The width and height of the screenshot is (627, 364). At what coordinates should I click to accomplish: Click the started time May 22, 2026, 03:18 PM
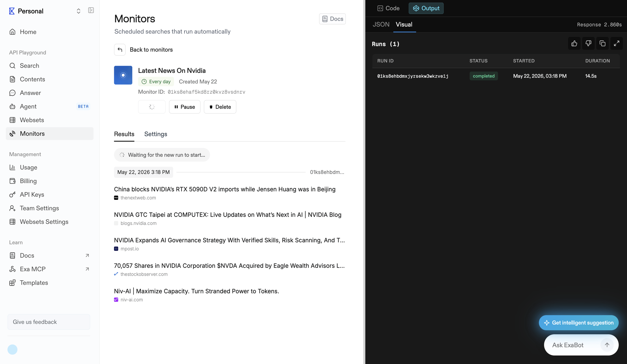click(x=540, y=76)
